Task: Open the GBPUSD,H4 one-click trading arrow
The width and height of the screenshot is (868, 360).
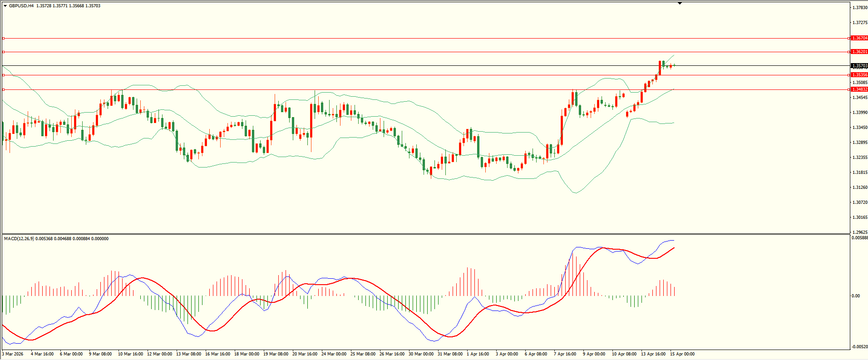Action: tap(5, 6)
